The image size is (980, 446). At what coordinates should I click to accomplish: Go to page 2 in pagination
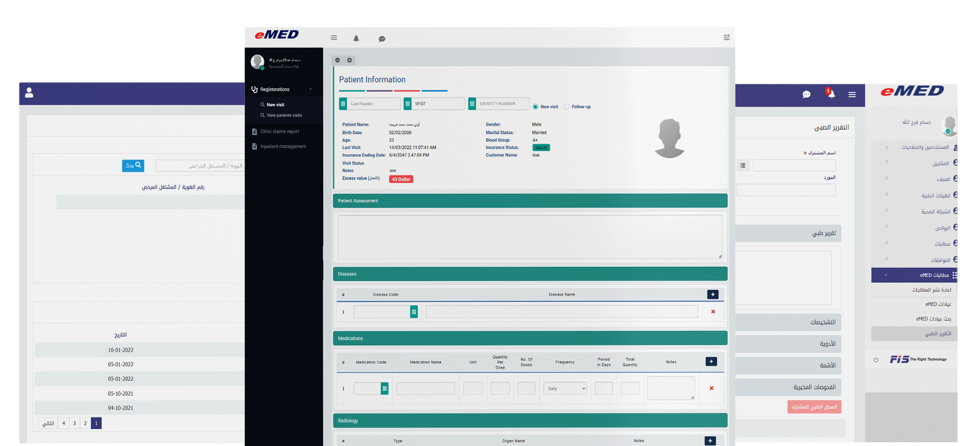coord(85,423)
